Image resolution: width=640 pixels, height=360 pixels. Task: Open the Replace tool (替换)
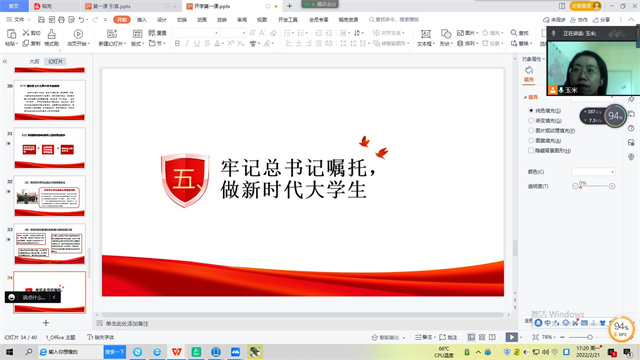pos(521,43)
